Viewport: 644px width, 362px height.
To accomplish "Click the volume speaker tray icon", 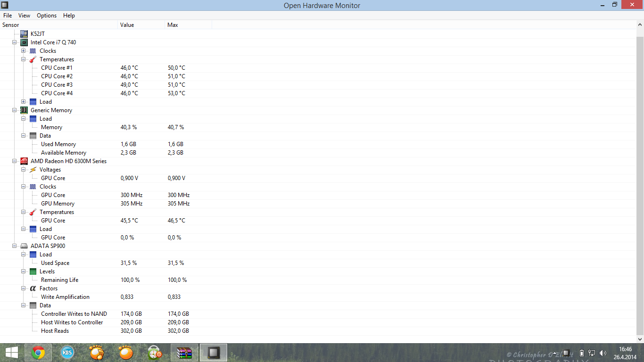I will (603, 353).
